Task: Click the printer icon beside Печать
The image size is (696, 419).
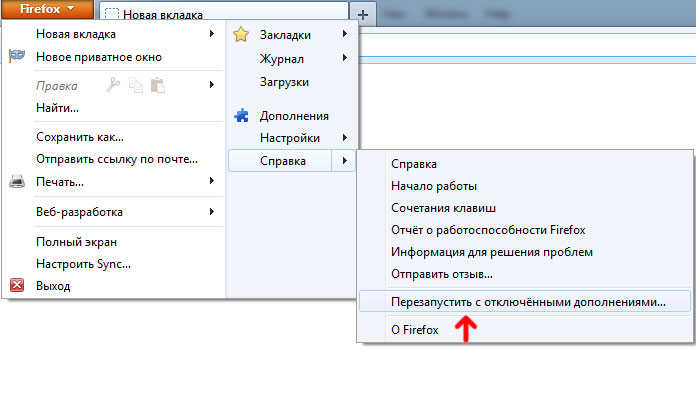Action: tap(16, 182)
